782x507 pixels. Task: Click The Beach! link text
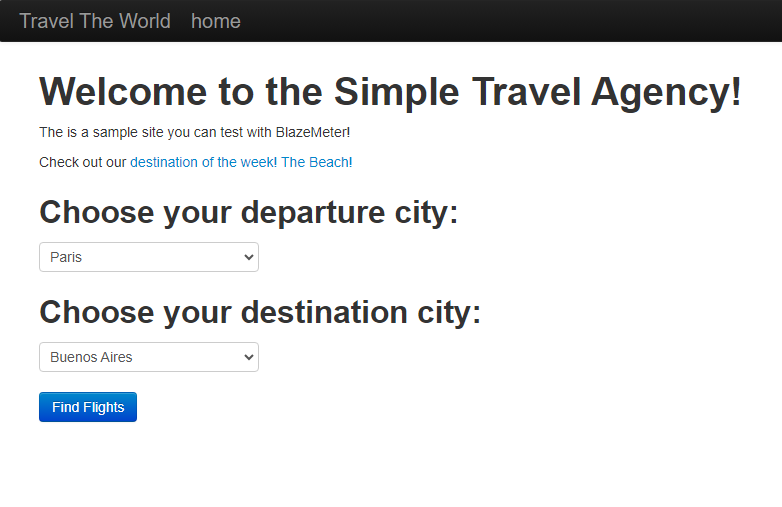click(x=317, y=162)
